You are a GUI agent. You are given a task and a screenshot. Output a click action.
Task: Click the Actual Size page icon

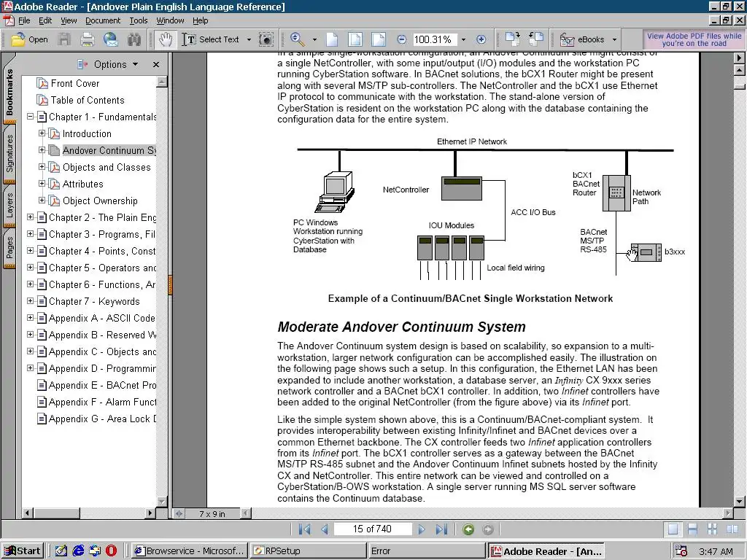pyautogui.click(x=332, y=39)
